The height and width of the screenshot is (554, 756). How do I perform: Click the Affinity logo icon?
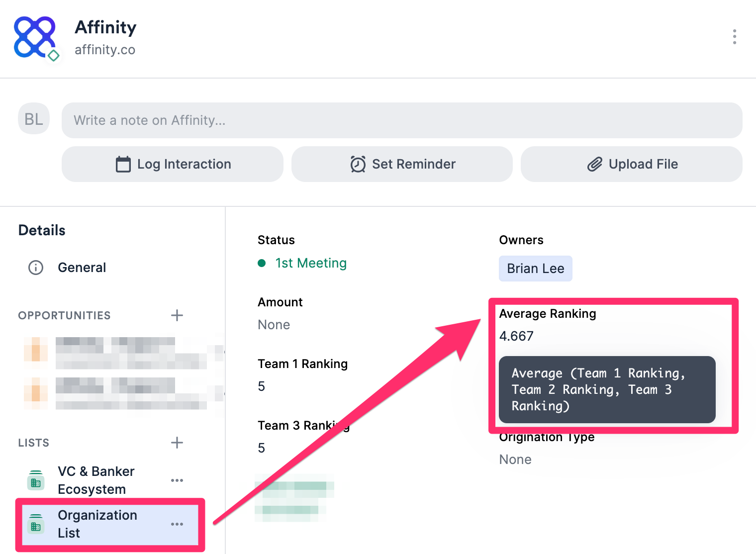pyautogui.click(x=35, y=37)
